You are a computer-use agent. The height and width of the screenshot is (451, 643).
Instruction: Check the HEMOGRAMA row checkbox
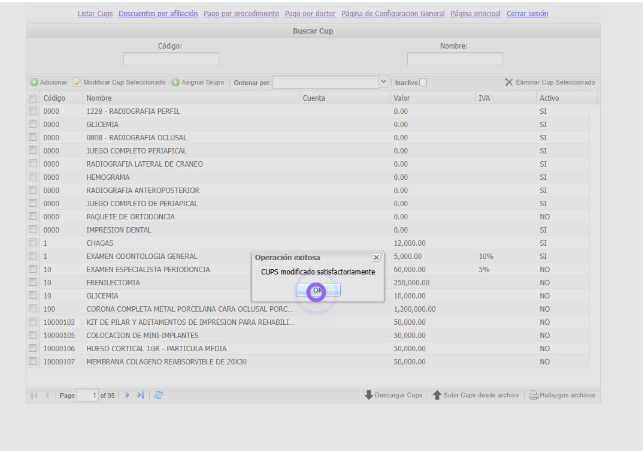33,177
